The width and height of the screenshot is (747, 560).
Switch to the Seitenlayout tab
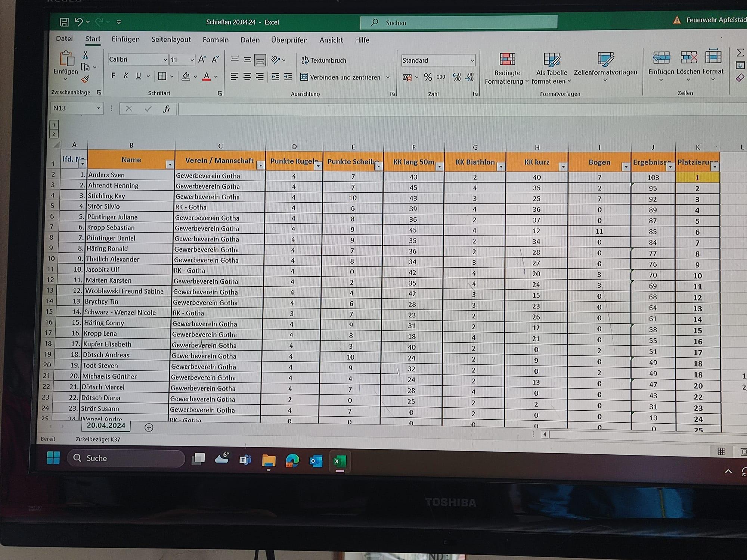point(171,40)
